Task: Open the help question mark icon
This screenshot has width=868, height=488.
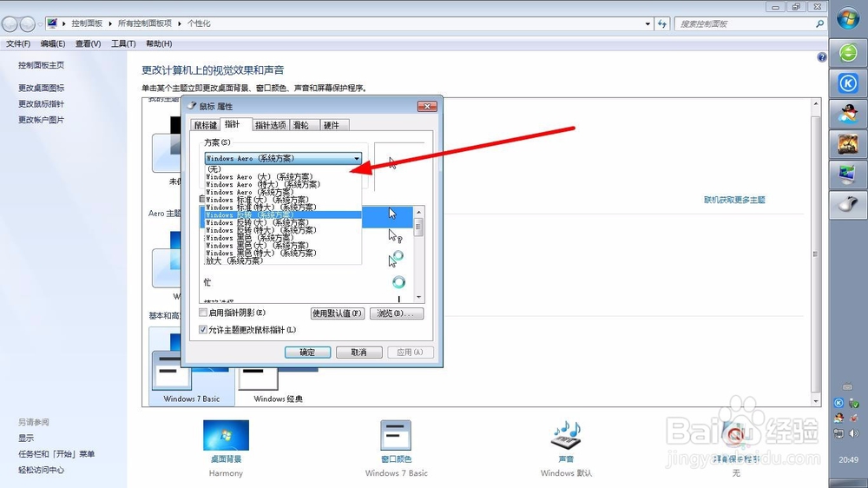Action: point(821,57)
